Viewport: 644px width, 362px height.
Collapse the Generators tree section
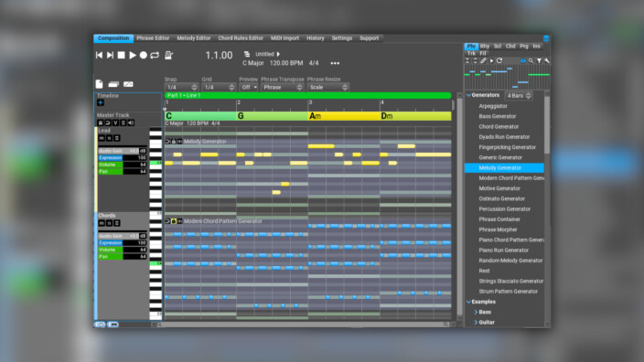click(468, 95)
